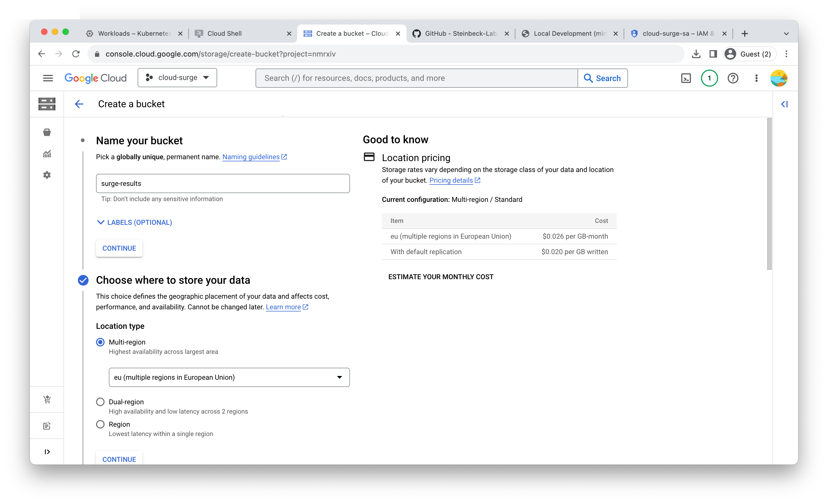
Task: Toggle the browser side panel icon
Action: (713, 54)
